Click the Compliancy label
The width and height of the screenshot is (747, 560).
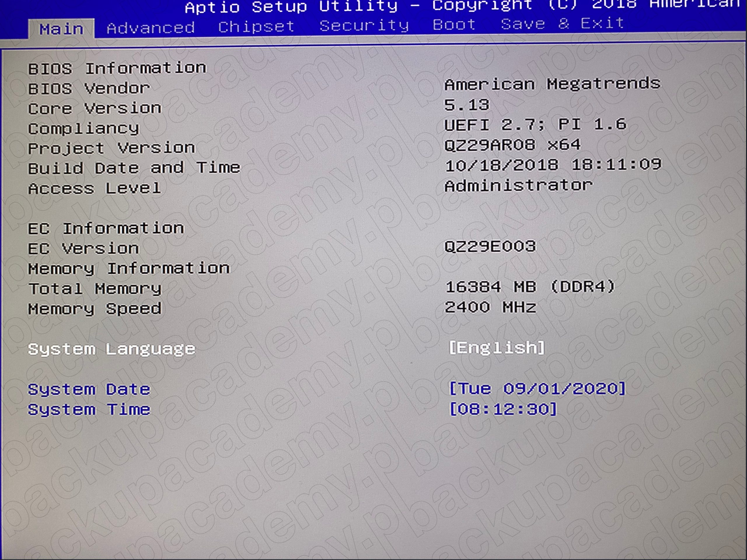coord(84,129)
